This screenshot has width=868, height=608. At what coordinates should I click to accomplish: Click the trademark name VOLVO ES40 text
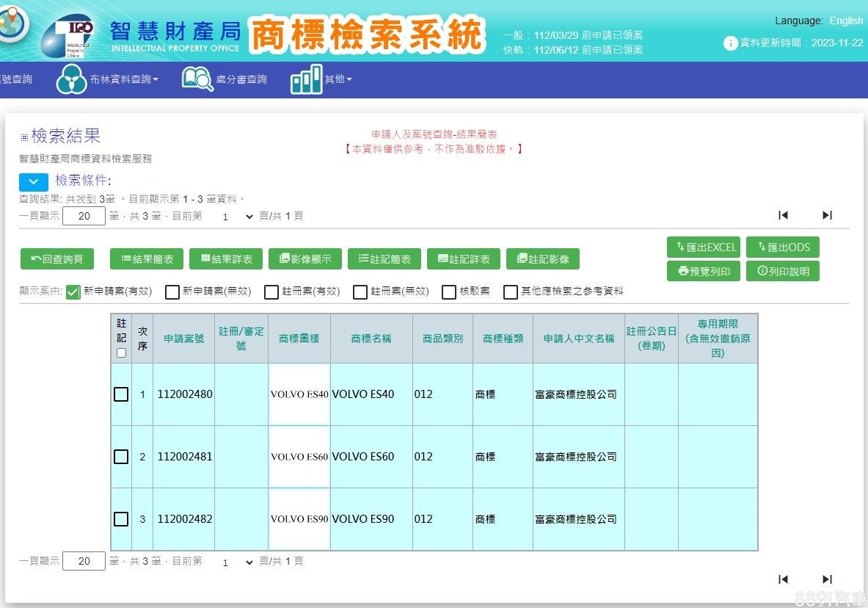click(363, 394)
